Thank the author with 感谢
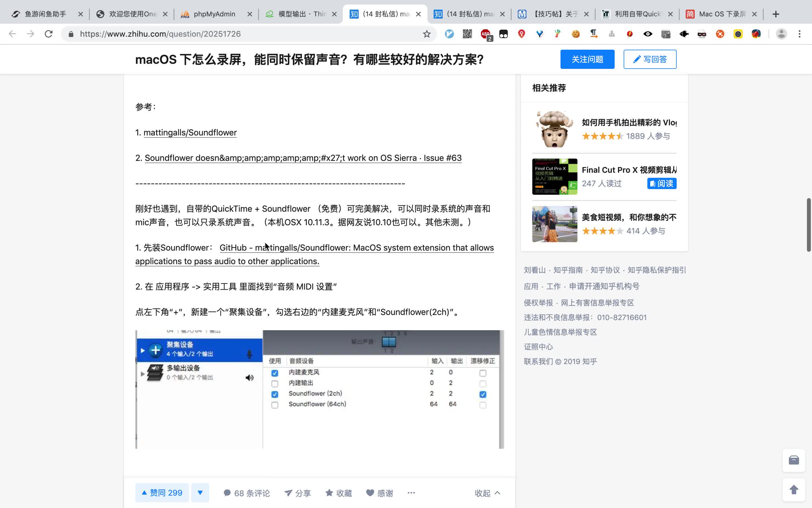812x508 pixels. coord(379,493)
